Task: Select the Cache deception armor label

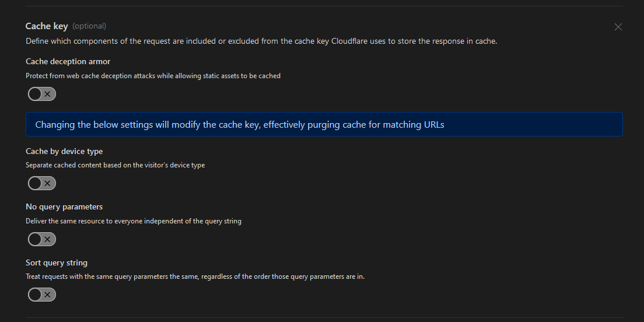Action: tap(68, 61)
